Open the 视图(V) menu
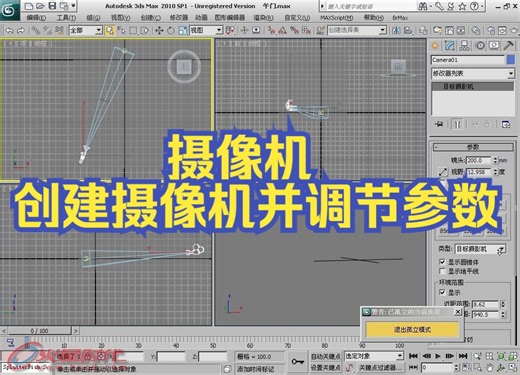This screenshot has width=520, height=375. [x=120, y=18]
